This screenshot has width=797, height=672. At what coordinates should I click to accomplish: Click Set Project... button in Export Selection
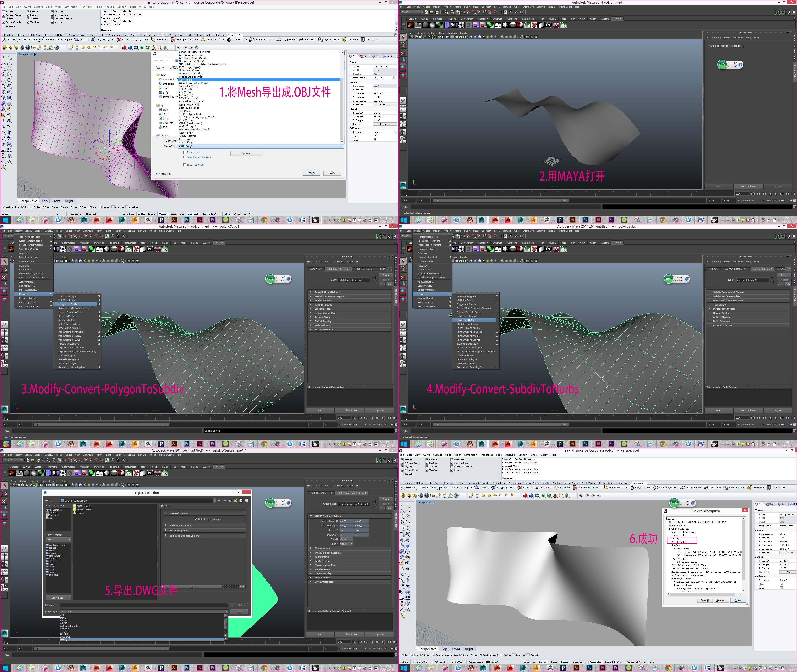pyautogui.click(x=58, y=598)
